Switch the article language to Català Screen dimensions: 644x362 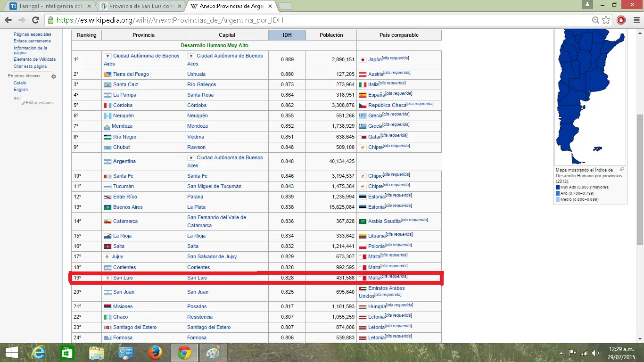(x=20, y=83)
